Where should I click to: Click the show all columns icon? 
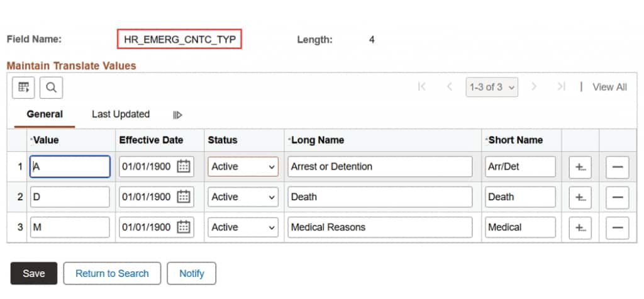click(x=178, y=115)
